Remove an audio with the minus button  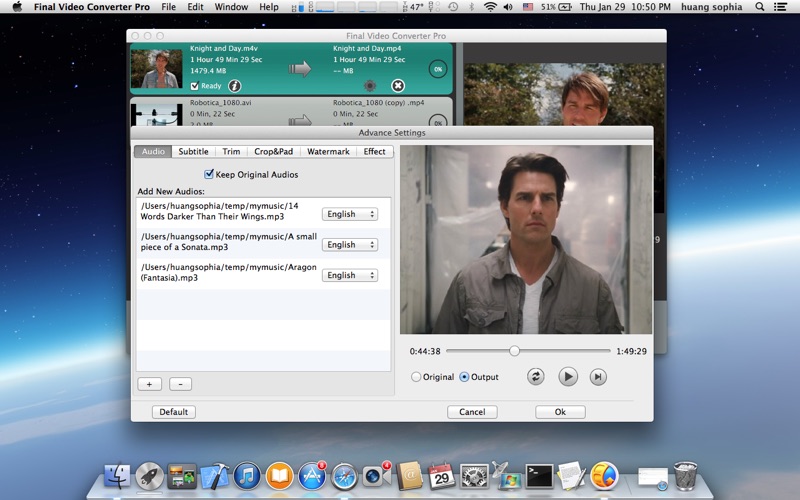pos(180,384)
